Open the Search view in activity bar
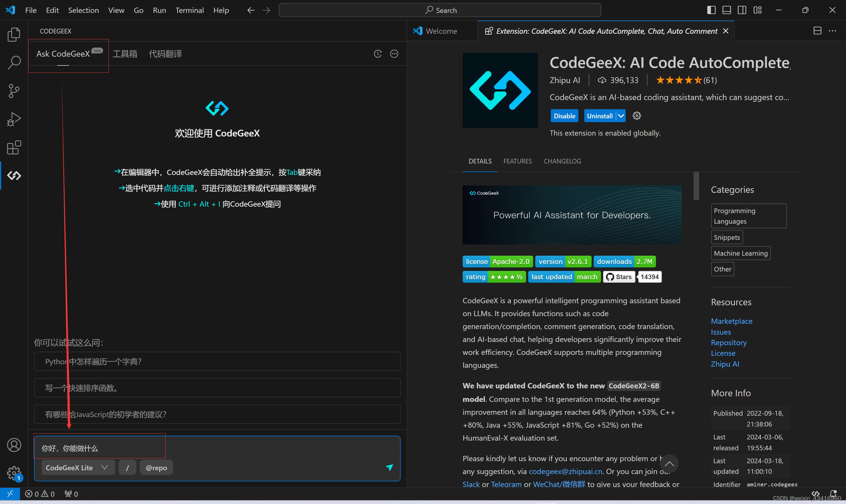846x504 pixels. point(14,63)
